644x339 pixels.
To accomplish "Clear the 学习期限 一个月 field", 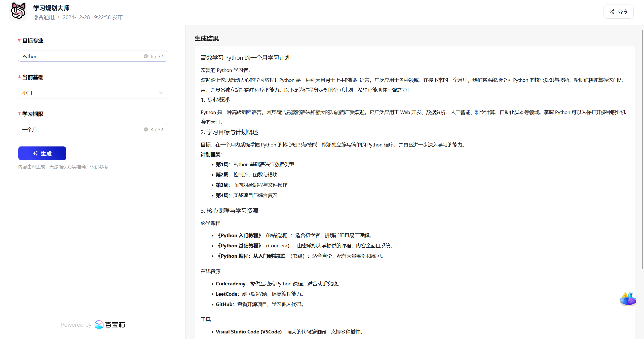I will coord(146,129).
